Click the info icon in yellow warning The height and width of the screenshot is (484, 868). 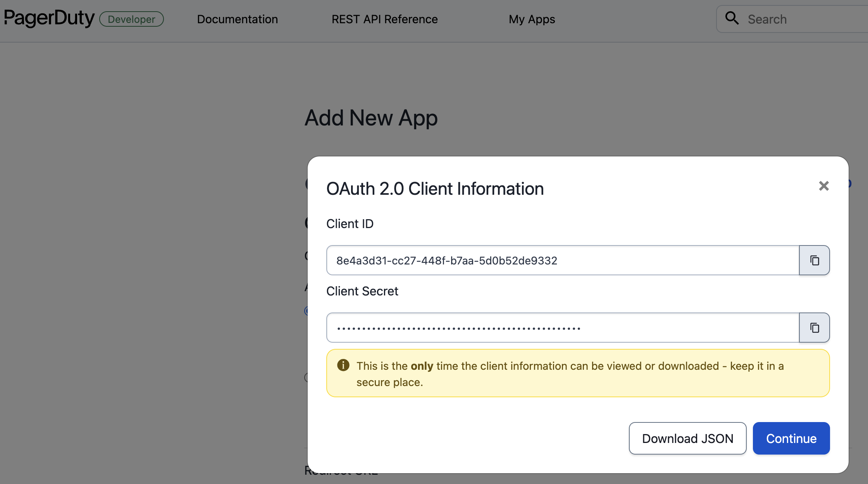click(343, 365)
